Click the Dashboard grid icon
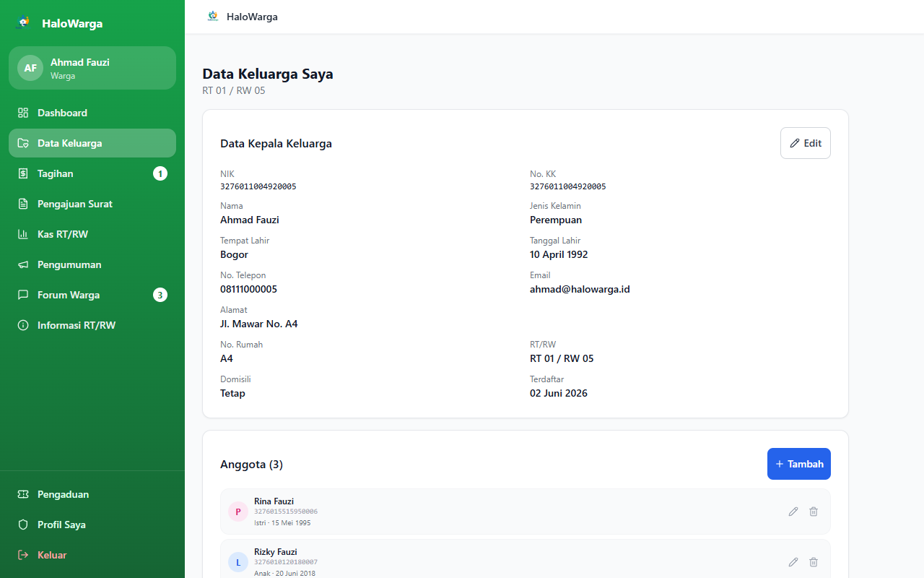 click(23, 113)
